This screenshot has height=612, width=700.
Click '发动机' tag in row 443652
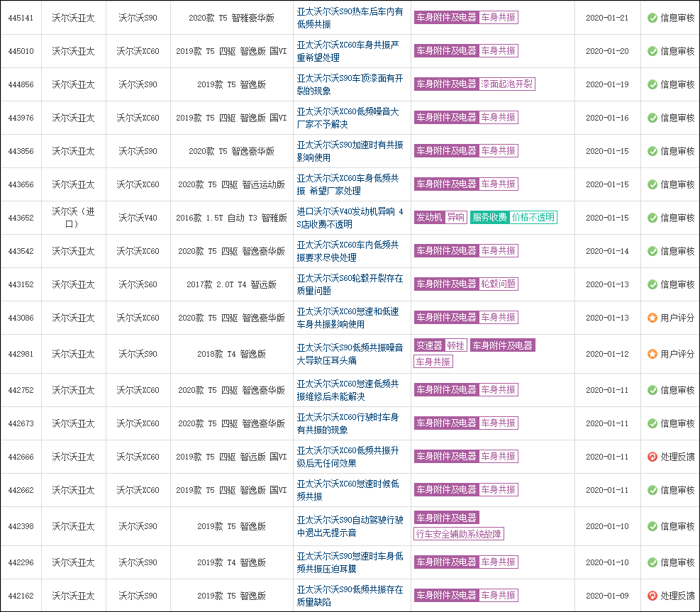click(429, 218)
